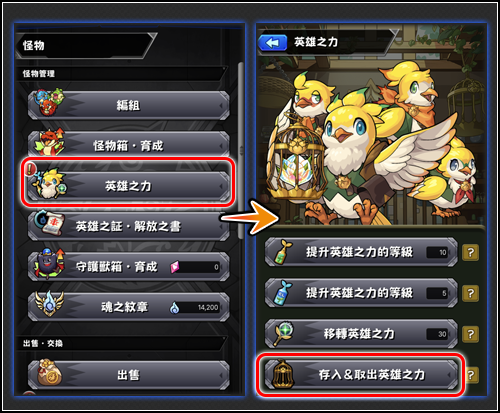
Task: Select 英雄之力 chick icon entry
Action: 48,183
